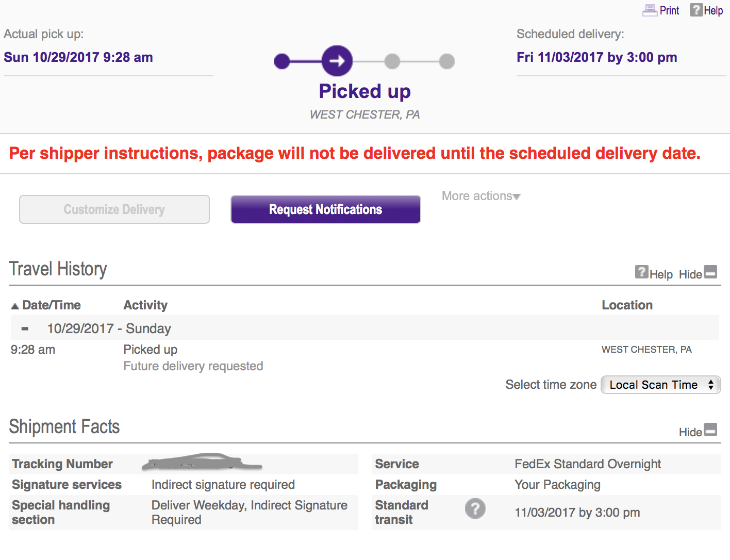Image resolution: width=730 pixels, height=560 pixels.
Task: Click the Date/Time sort triangle
Action: [x=15, y=306]
